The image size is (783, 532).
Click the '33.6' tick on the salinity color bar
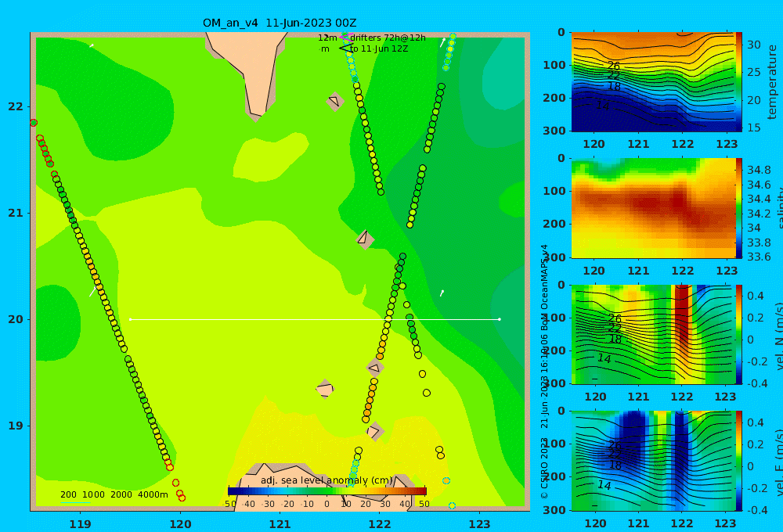coord(759,257)
